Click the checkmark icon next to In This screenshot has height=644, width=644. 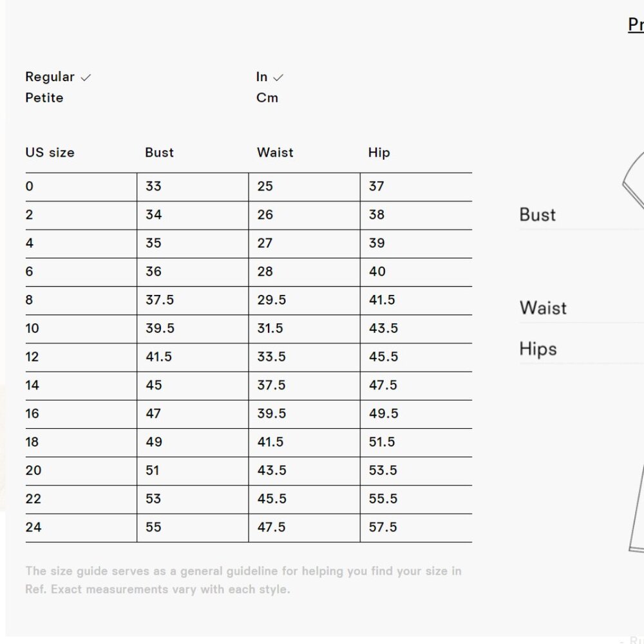pyautogui.click(x=279, y=77)
